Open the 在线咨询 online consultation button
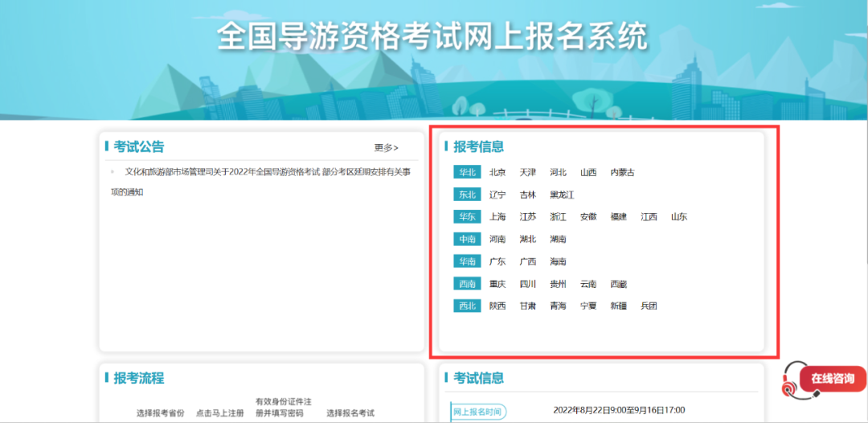The width and height of the screenshot is (868, 423). click(x=833, y=379)
